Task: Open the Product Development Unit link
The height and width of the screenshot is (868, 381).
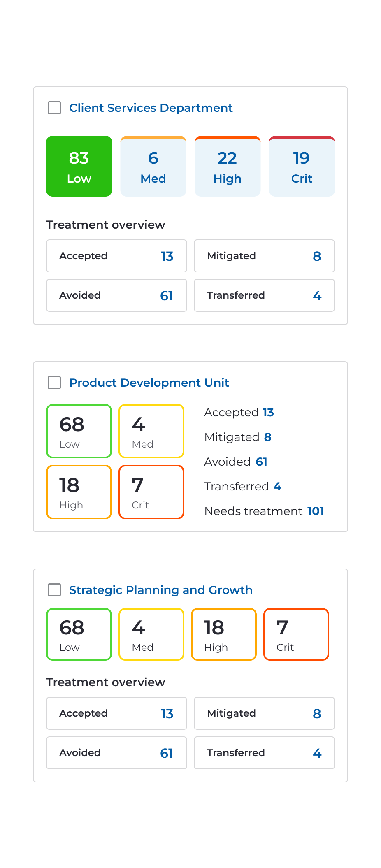Action: pyautogui.click(x=149, y=383)
